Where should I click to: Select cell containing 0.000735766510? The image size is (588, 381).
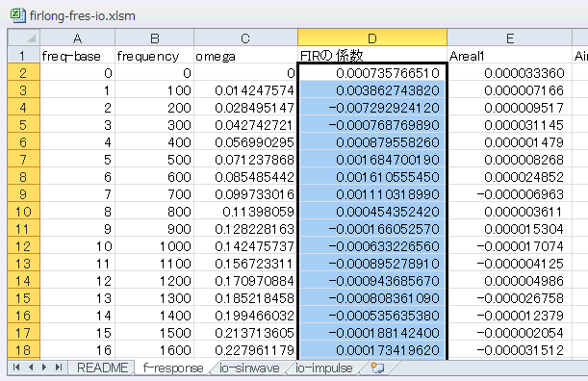(372, 73)
